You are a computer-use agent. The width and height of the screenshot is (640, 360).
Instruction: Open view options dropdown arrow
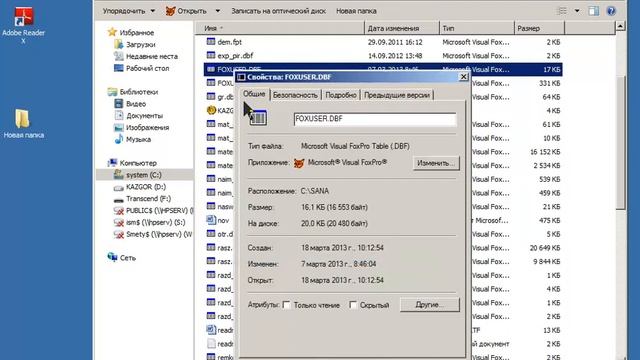coord(577,11)
